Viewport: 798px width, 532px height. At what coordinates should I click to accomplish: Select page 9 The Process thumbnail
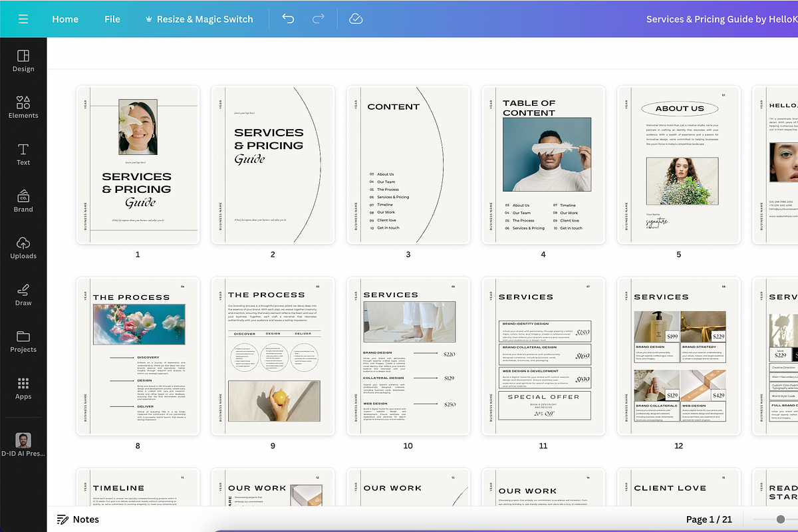pos(273,356)
